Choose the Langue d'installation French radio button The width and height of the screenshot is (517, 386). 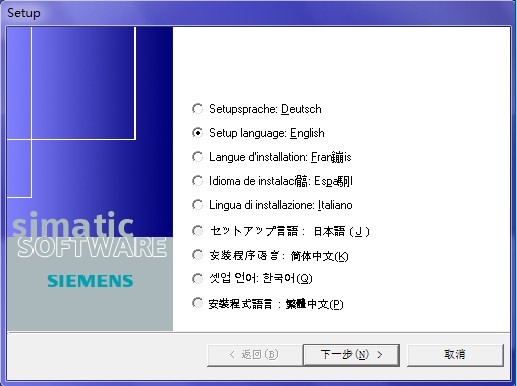(197, 157)
